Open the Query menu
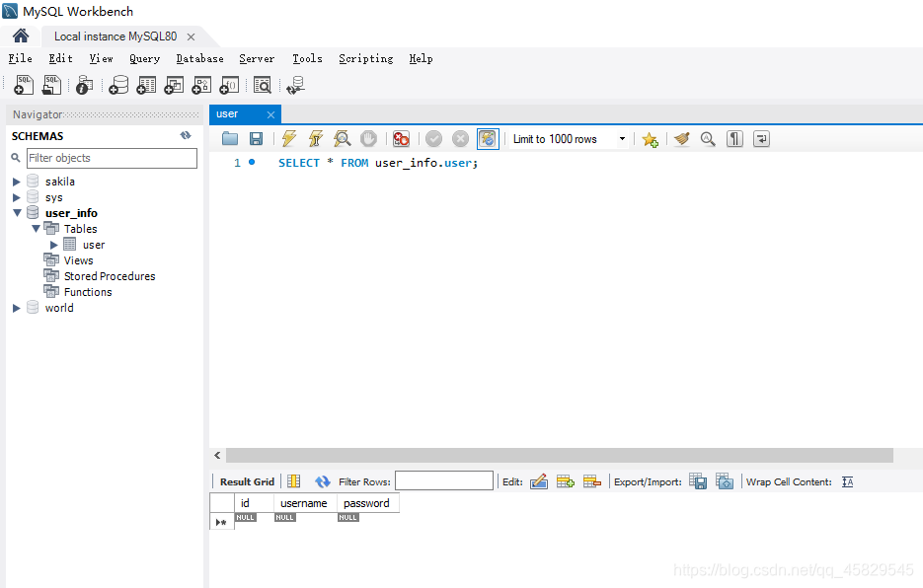 pos(144,58)
